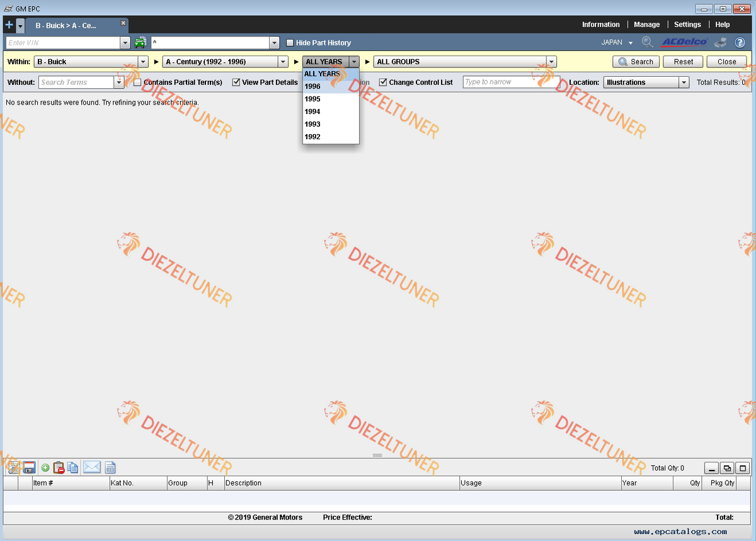
Task: Click the printer icon
Action: (x=722, y=42)
